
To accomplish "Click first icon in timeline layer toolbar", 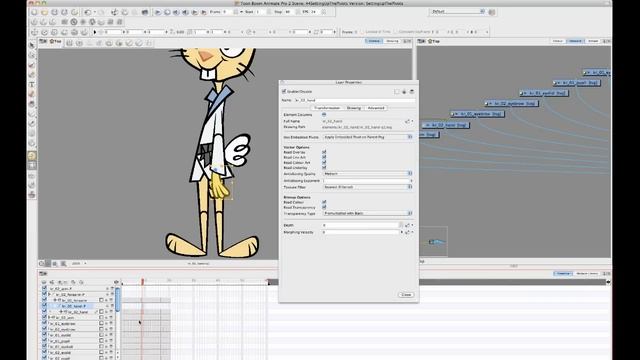I will click(x=44, y=282).
